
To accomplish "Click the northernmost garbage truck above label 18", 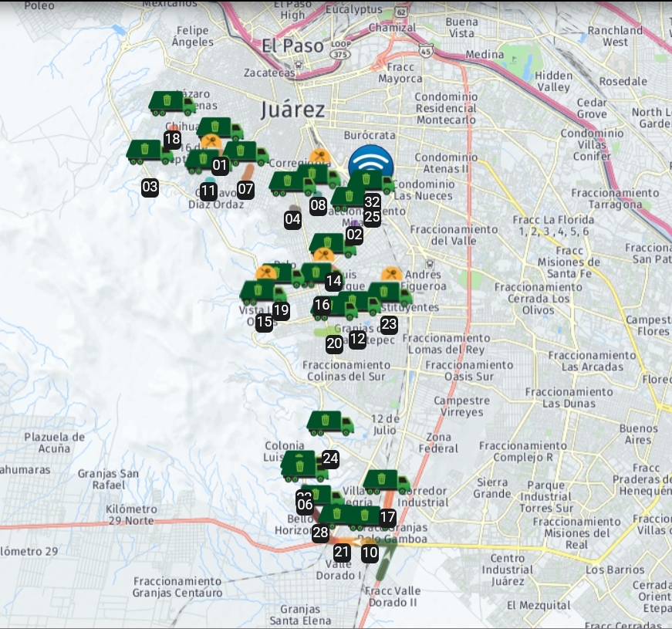I will coord(171,103).
